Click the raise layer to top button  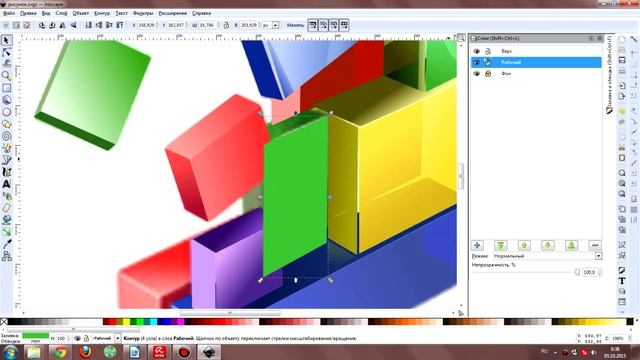tap(501, 245)
